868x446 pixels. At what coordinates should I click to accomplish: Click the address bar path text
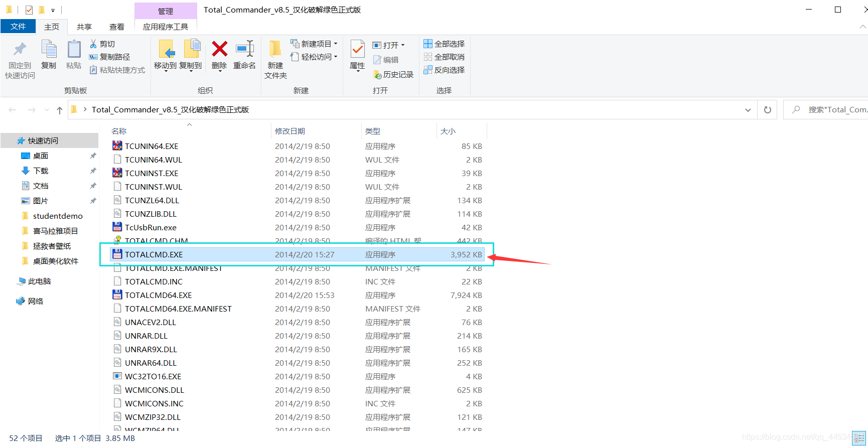[170, 110]
